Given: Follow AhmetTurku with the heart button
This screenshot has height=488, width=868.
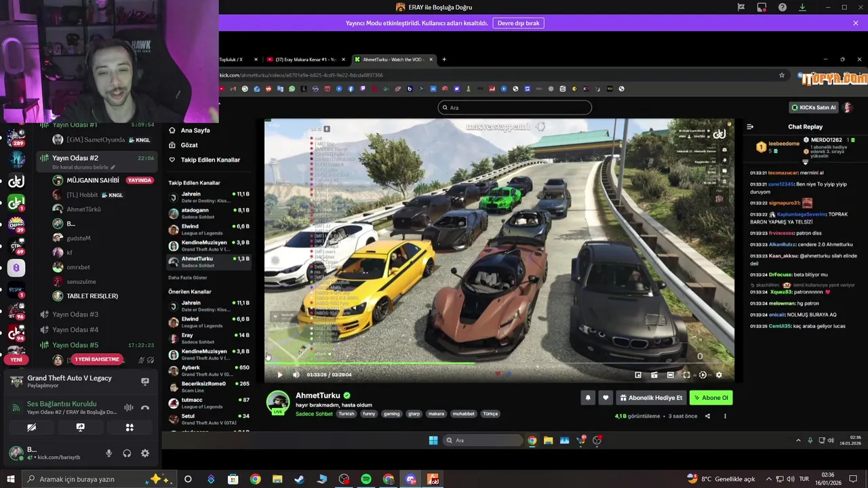Looking at the screenshot, I should click(x=606, y=398).
